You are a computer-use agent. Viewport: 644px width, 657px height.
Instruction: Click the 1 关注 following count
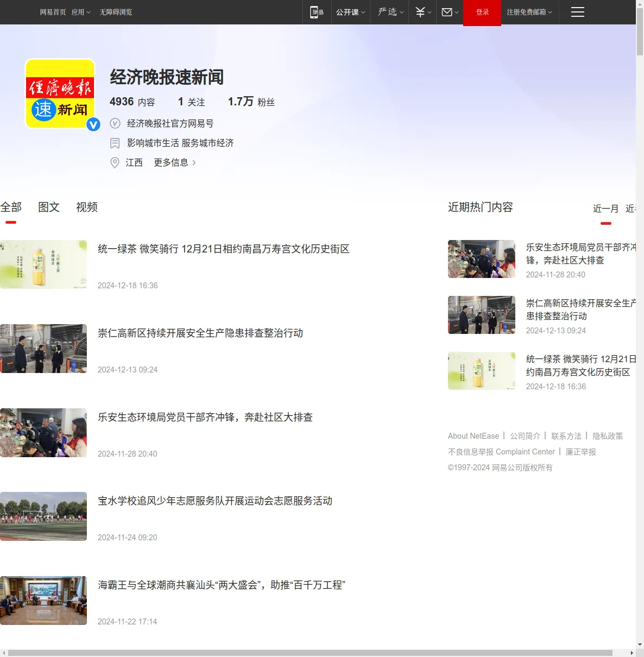pyautogui.click(x=191, y=102)
